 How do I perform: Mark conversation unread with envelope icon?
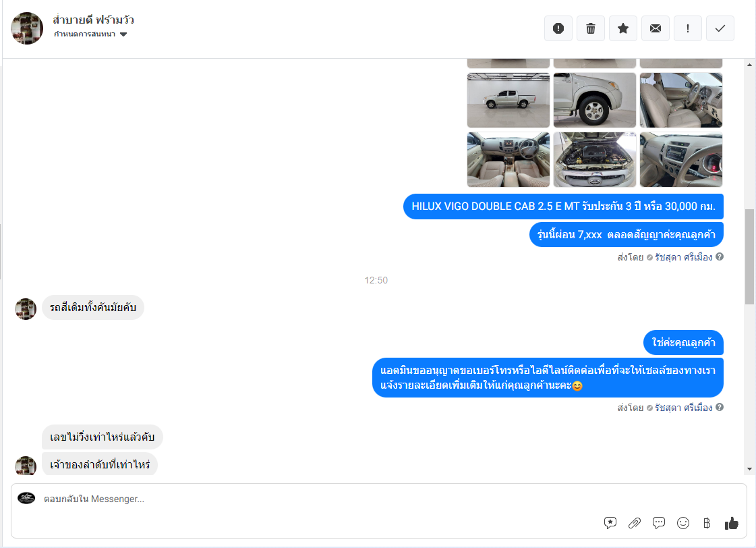pos(656,28)
